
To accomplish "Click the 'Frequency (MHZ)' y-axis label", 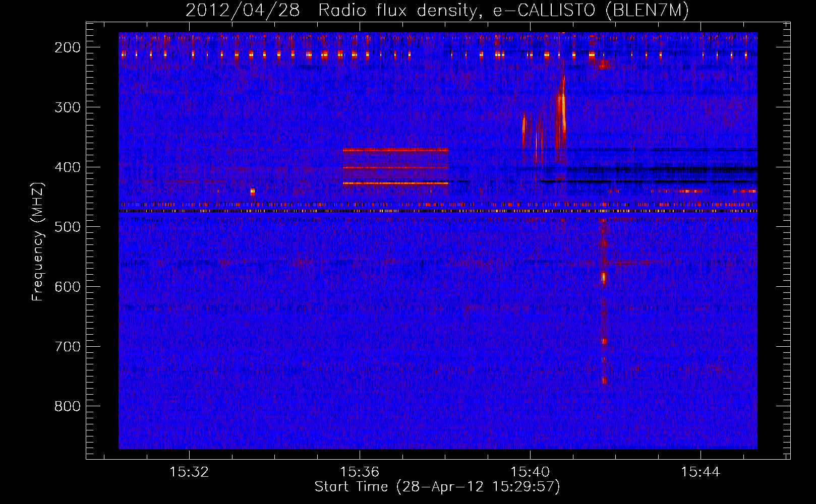I will (38, 241).
